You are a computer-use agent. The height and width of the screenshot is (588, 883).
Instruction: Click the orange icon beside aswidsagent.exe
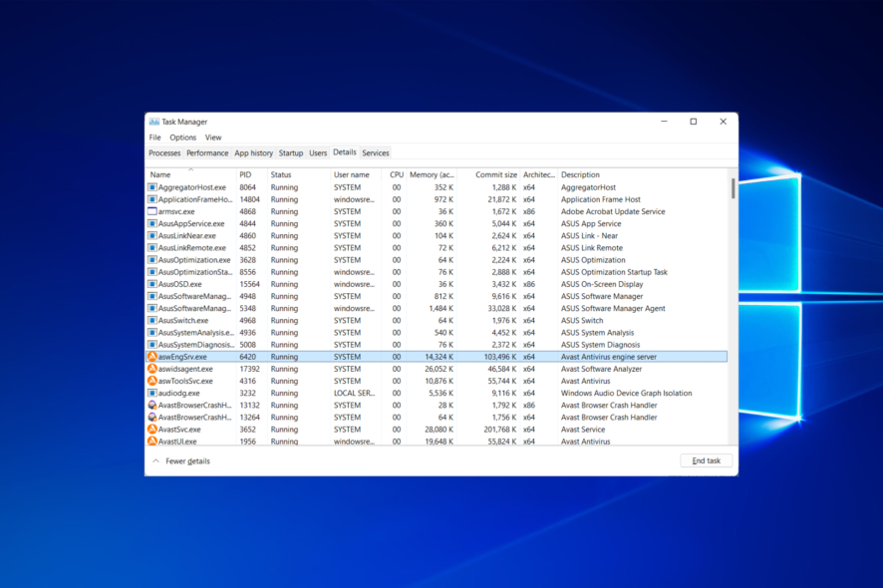(x=151, y=368)
